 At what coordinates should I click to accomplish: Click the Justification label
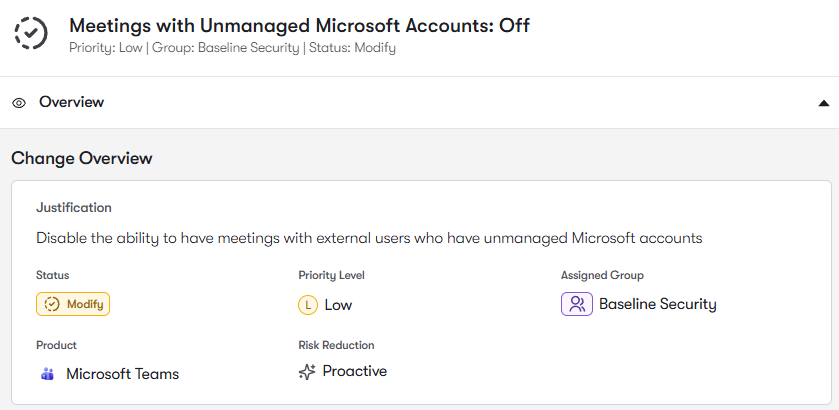[x=74, y=208]
